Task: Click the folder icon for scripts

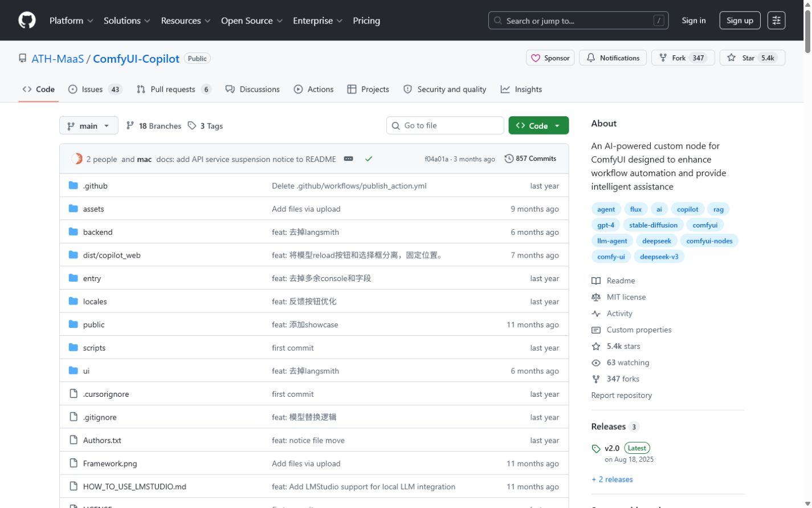Action: (x=73, y=347)
